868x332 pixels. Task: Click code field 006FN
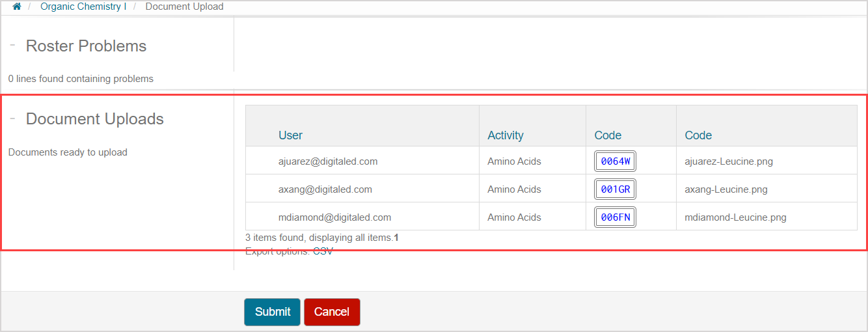click(x=615, y=217)
